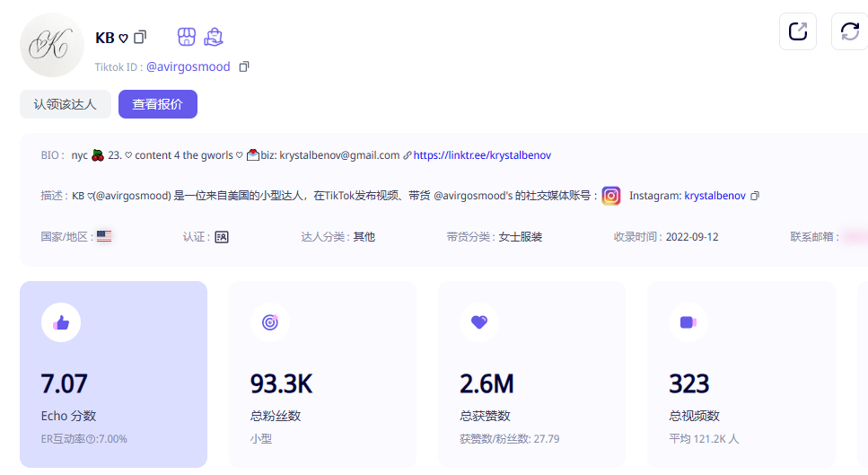Viewport: 868px width, 475px height.
Task: Click the shop storefront icon beside KB
Action: 186,37
